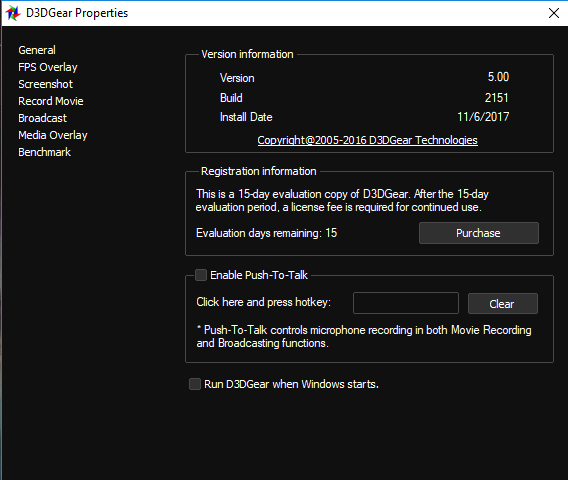Select the install date 11/6/2017
This screenshot has height=480, width=568.
coord(483,117)
